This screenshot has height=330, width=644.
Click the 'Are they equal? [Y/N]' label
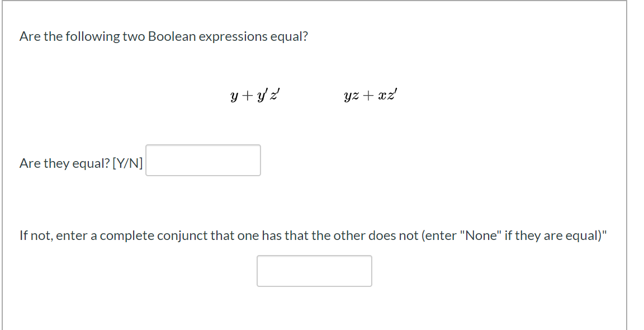coord(81,163)
